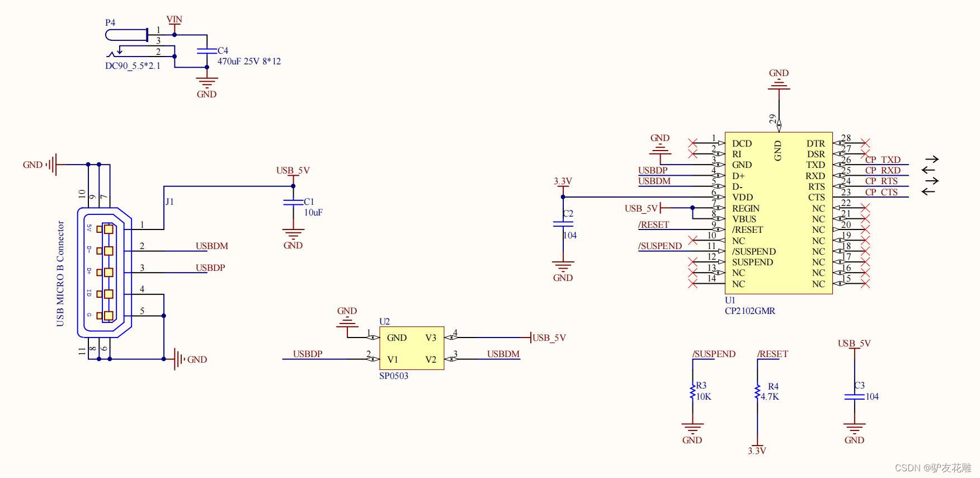Select the V3 pin name inside U2
The image size is (980, 478).
pyautogui.click(x=431, y=338)
